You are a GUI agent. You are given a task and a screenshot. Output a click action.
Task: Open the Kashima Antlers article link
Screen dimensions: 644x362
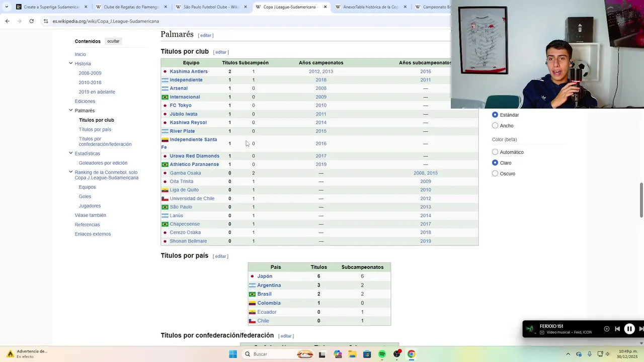189,71
